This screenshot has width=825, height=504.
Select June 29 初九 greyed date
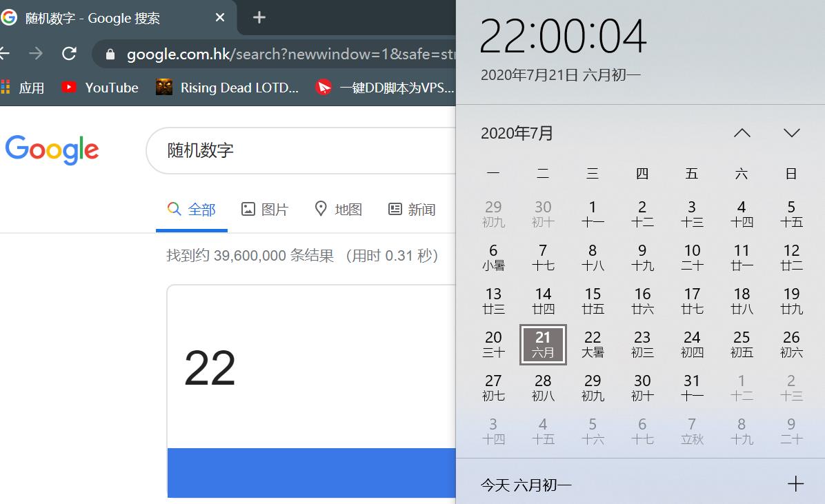[x=493, y=214]
